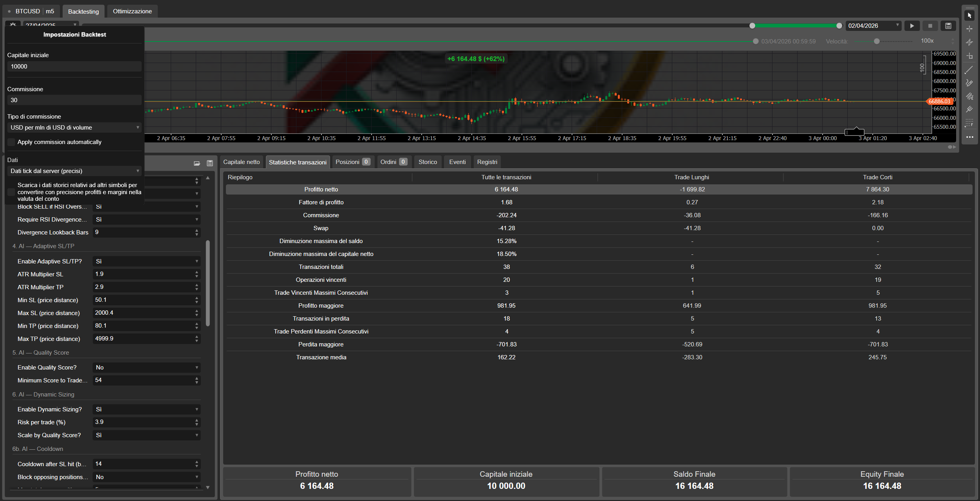
Task: Select the crosshair cursor tool
Action: click(969, 29)
